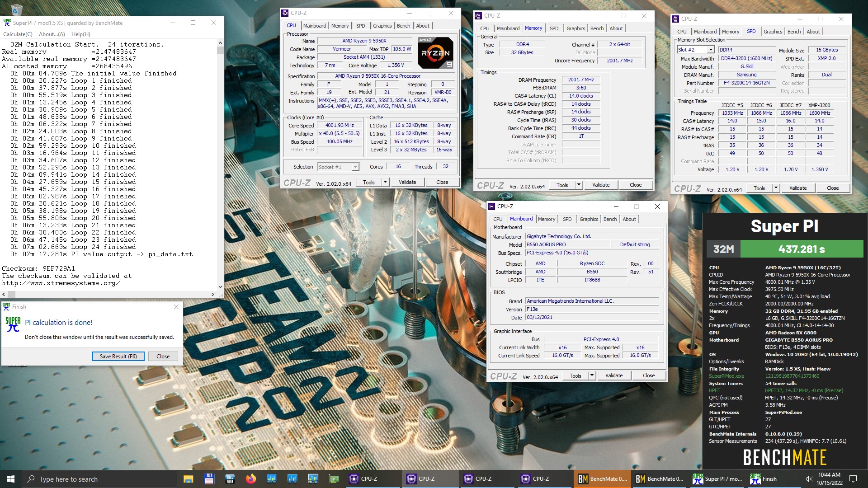Expand Tools arrow in CPU-Z SPD window
The height and width of the screenshot is (488, 868).
pyautogui.click(x=776, y=188)
